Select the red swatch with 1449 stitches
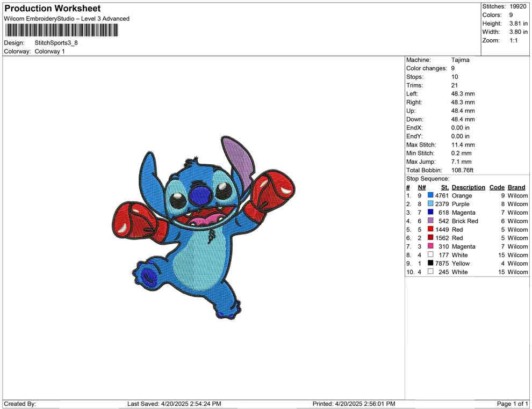The height and width of the screenshot is (409, 532). point(430,229)
